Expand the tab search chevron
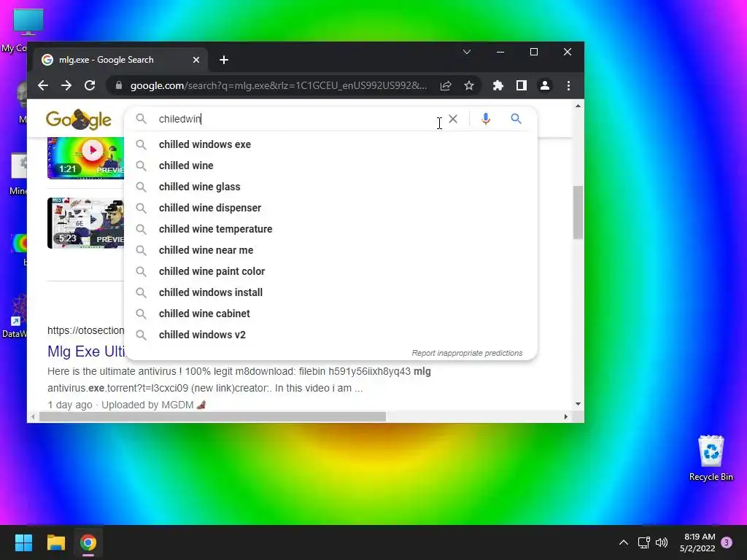747x560 pixels. click(x=467, y=52)
